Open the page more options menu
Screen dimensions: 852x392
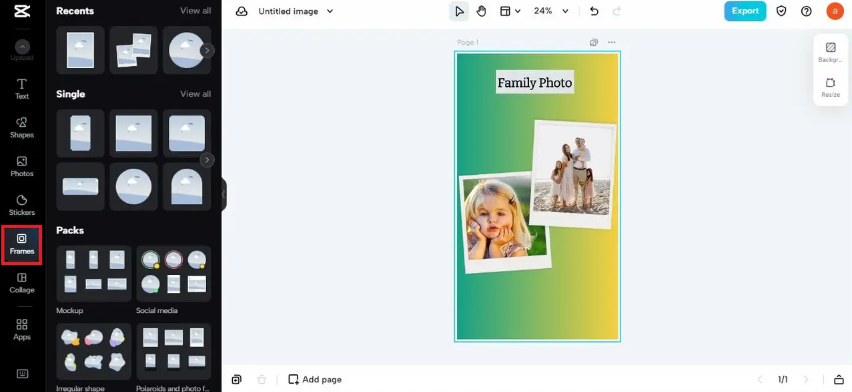pyautogui.click(x=612, y=42)
